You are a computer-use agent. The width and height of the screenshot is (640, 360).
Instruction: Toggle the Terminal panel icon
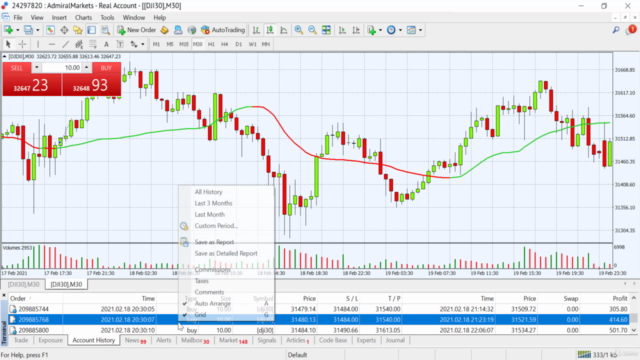(91, 30)
